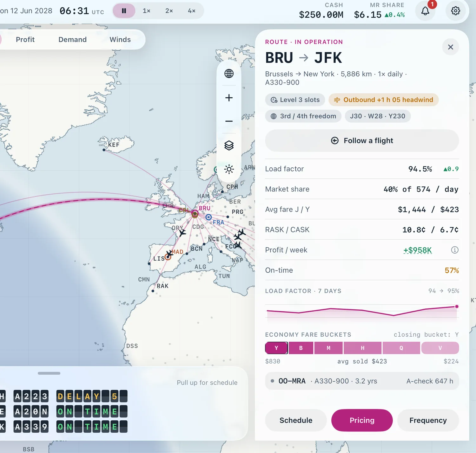
Task: Open the map layers control
Action: tap(229, 146)
